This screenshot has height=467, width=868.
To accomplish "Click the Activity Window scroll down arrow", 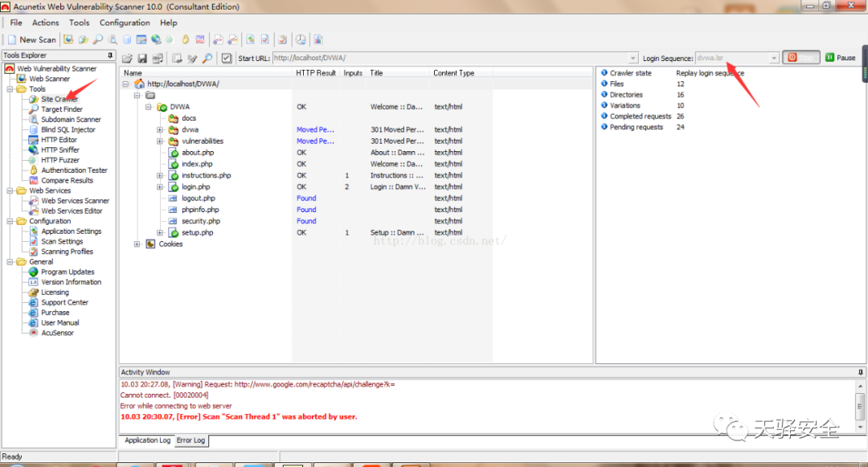I will [860, 427].
